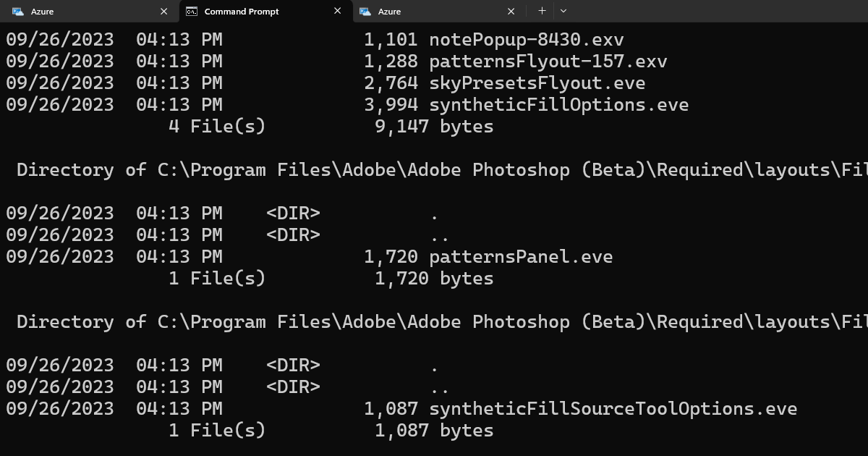
Task: Click the 4 File(s) summary text
Action: (x=217, y=126)
